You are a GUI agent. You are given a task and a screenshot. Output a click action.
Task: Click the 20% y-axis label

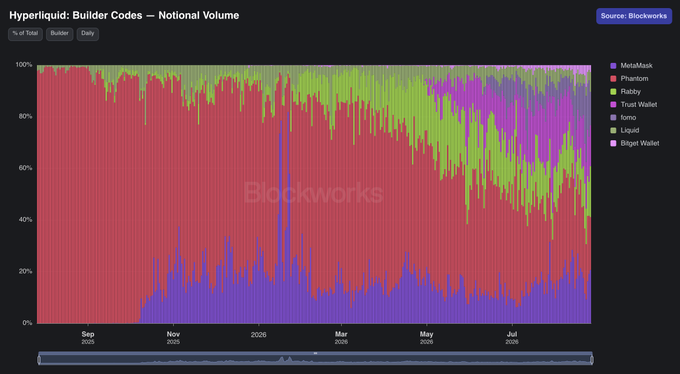pyautogui.click(x=26, y=271)
